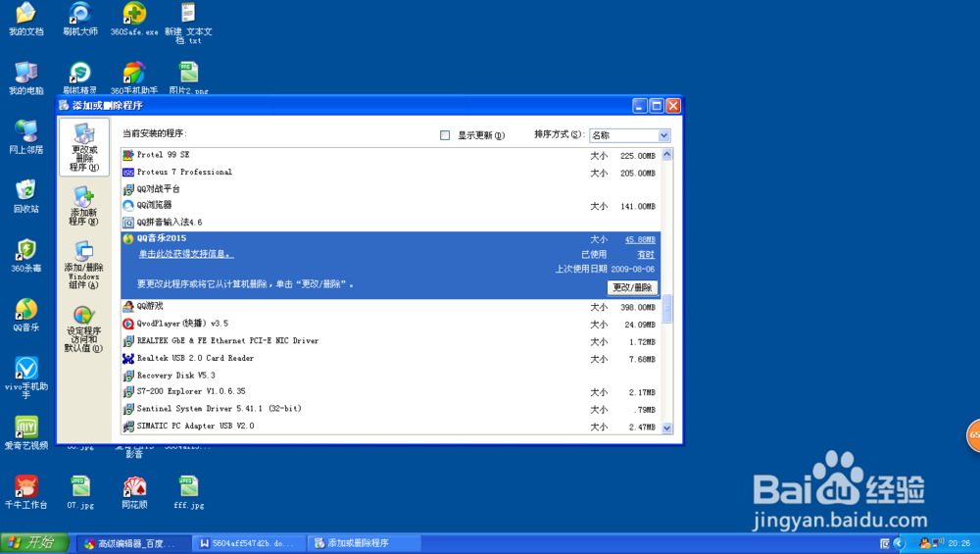Open 千牛工作台 desktop icon
The height and width of the screenshot is (554, 980).
tap(25, 492)
